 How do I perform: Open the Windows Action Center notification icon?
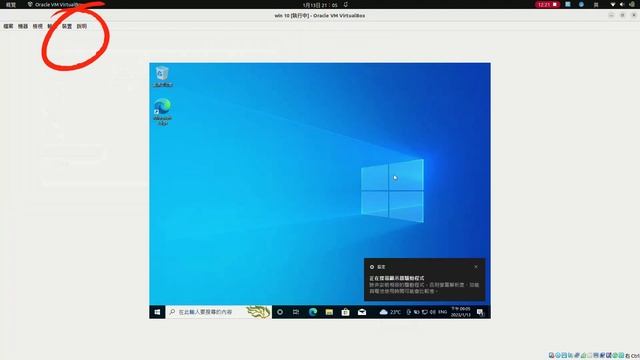click(x=480, y=312)
